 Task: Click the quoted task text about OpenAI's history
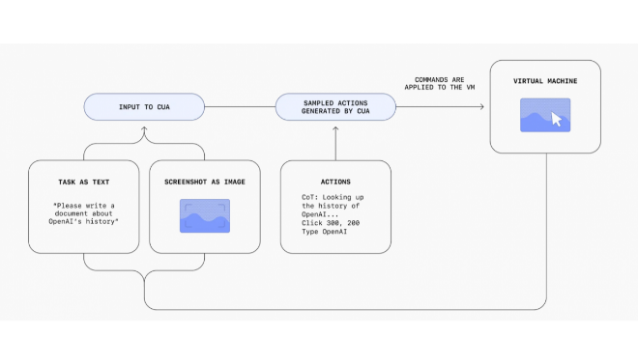click(83, 213)
